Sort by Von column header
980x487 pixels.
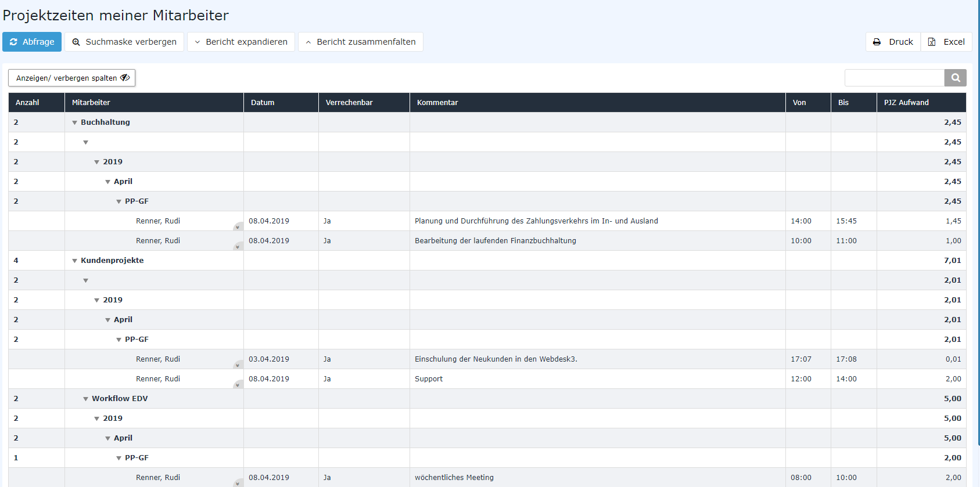pyautogui.click(x=808, y=102)
